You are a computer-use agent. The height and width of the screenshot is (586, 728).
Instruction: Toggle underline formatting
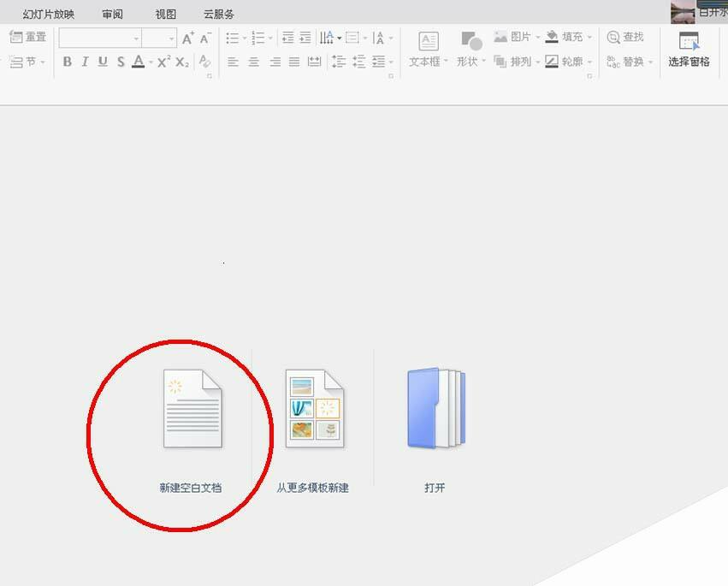tap(103, 62)
